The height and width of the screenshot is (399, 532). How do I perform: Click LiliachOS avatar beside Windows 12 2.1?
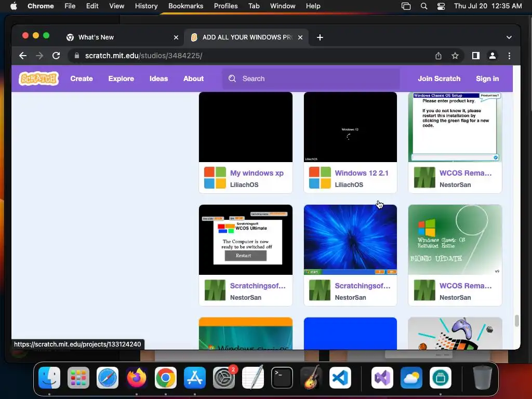coord(320,178)
